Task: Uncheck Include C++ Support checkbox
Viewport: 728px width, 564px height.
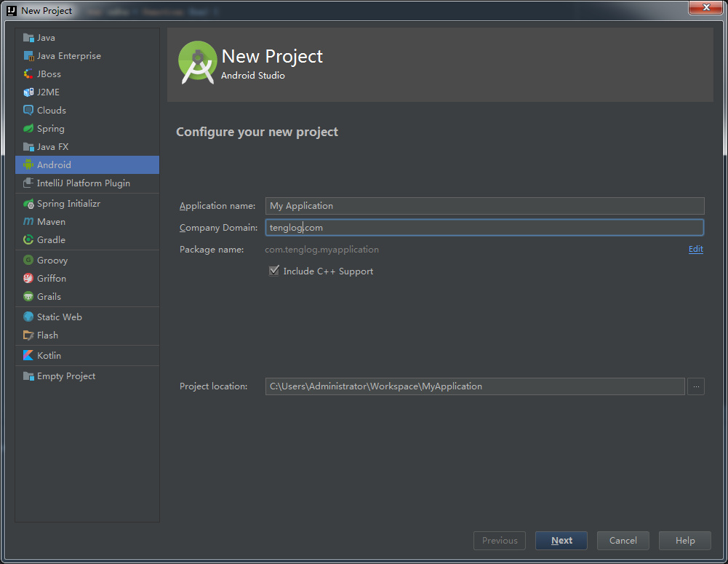Action: [274, 271]
